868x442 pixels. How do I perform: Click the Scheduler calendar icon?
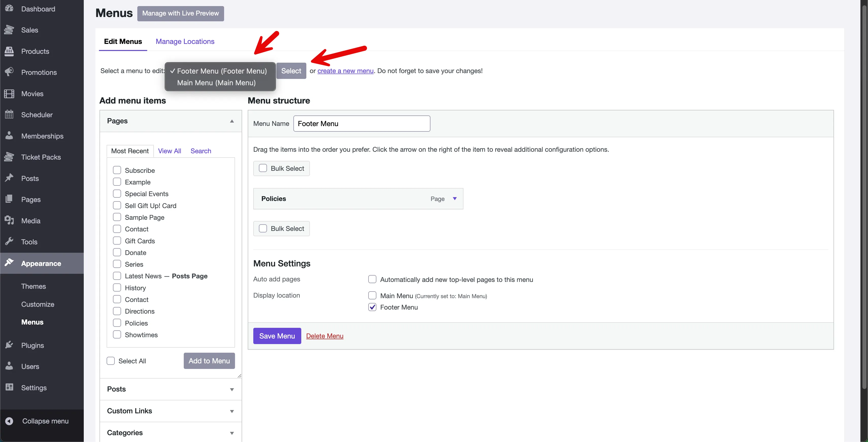pos(9,114)
